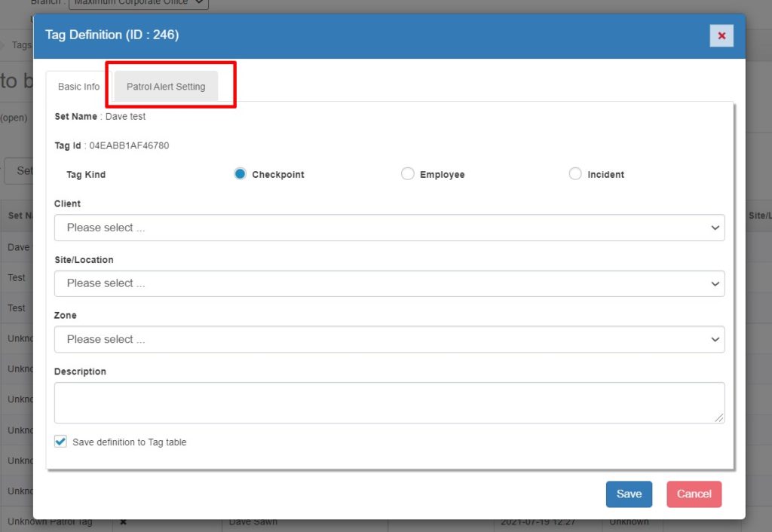Click the x icon in the bottom table row
This screenshot has width=772, height=532.
124,521
